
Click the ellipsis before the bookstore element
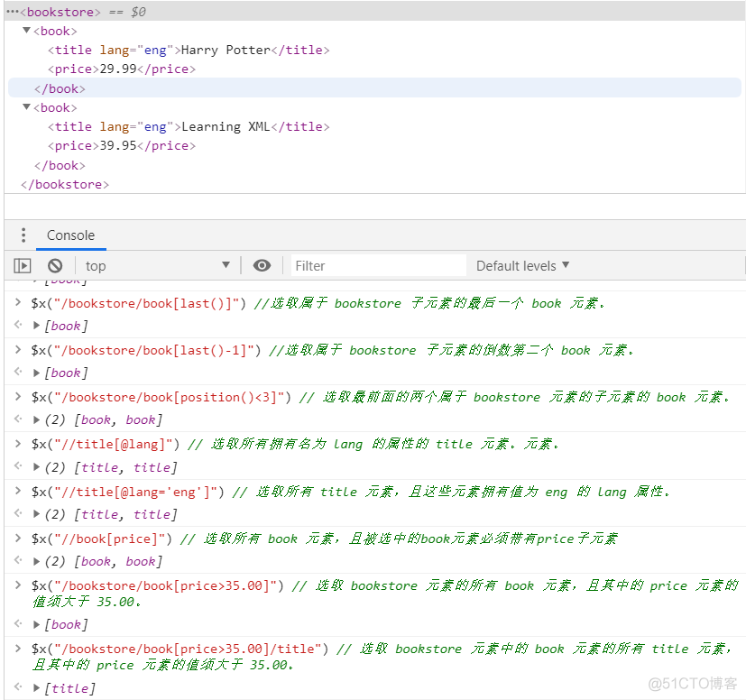[x=13, y=12]
